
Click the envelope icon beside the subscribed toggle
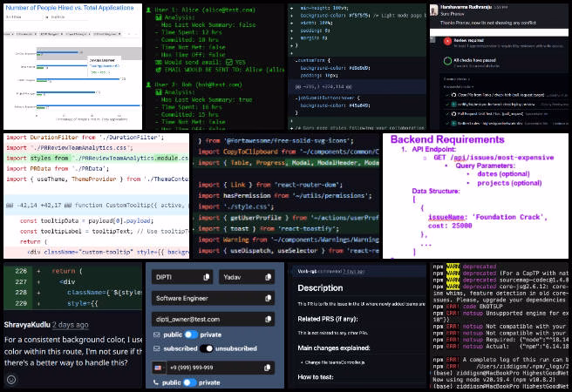point(156,348)
